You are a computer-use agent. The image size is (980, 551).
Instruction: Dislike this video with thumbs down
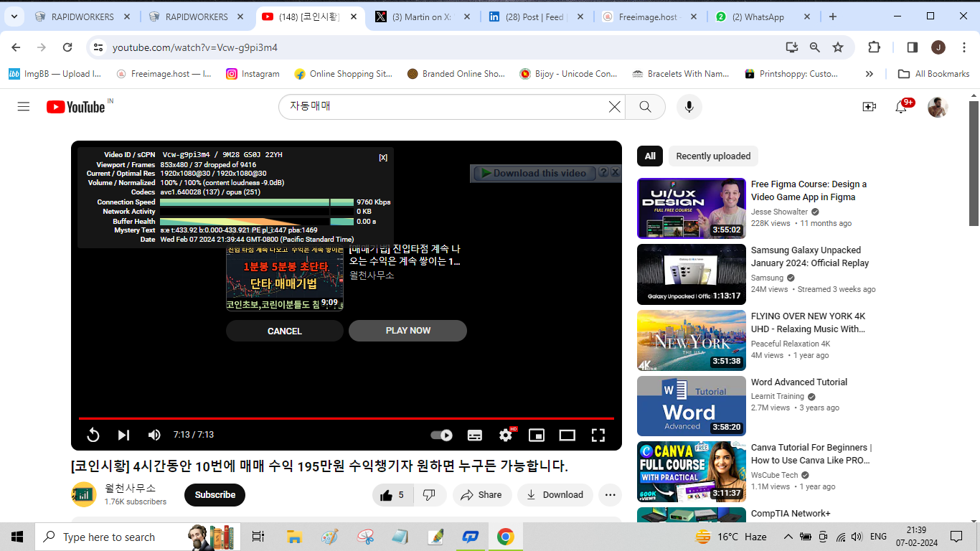pyautogui.click(x=430, y=495)
